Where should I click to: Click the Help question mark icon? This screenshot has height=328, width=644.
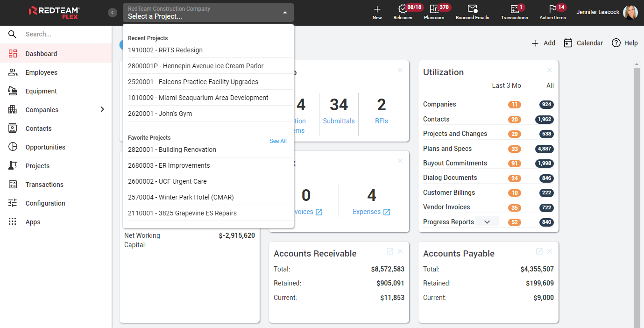pyautogui.click(x=616, y=43)
